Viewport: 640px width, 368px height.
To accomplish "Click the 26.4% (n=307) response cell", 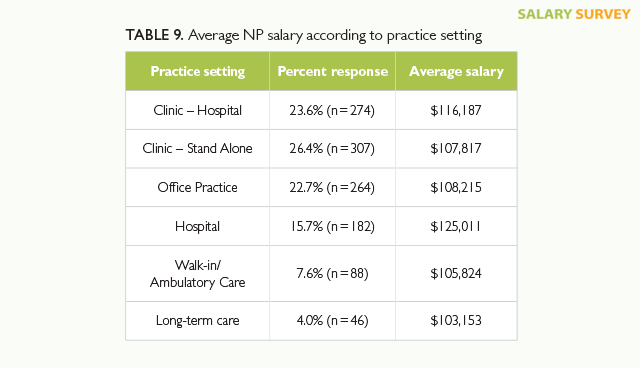I will coord(333,149).
